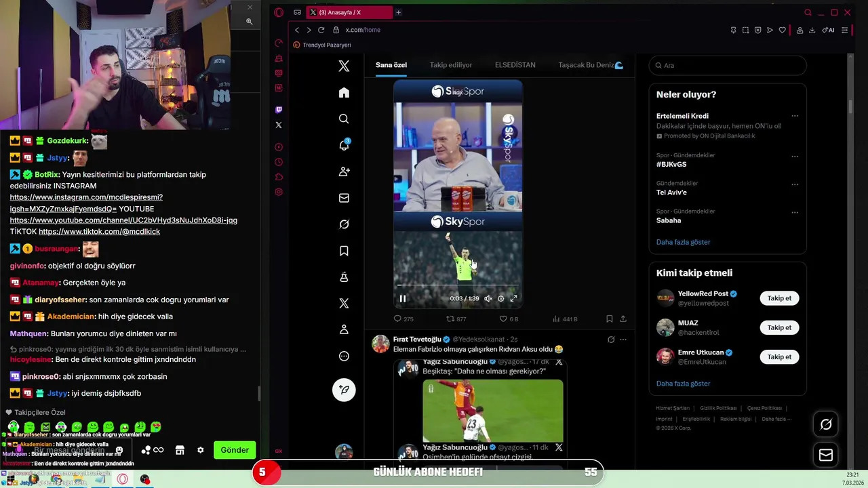The image size is (868, 488).
Task: Open the instagram.com/mcdlespiresmi link in chat
Action: point(86,203)
